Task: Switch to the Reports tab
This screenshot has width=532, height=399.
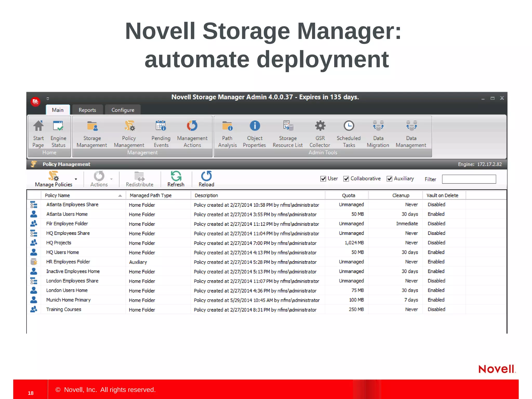Action: 87,110
